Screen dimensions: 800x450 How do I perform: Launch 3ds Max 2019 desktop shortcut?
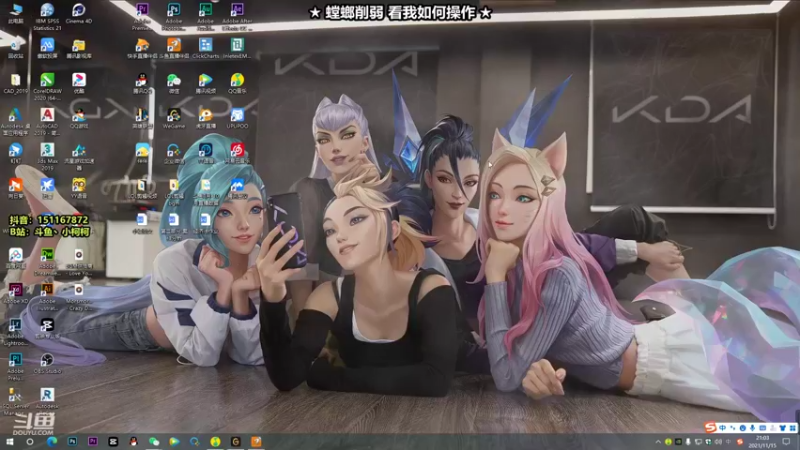click(x=47, y=156)
